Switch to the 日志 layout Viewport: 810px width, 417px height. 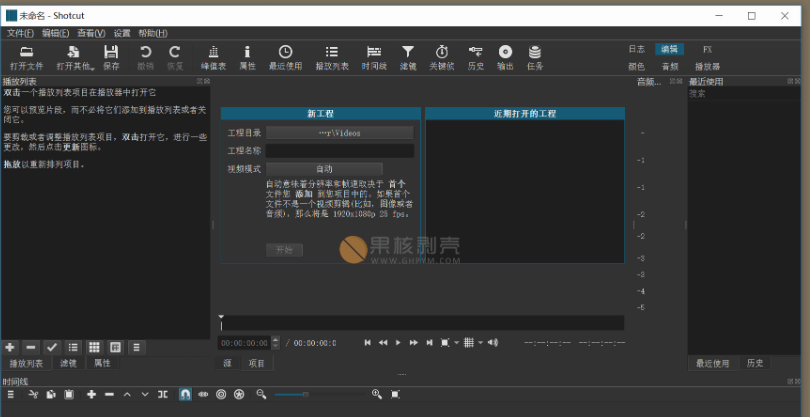pos(636,49)
